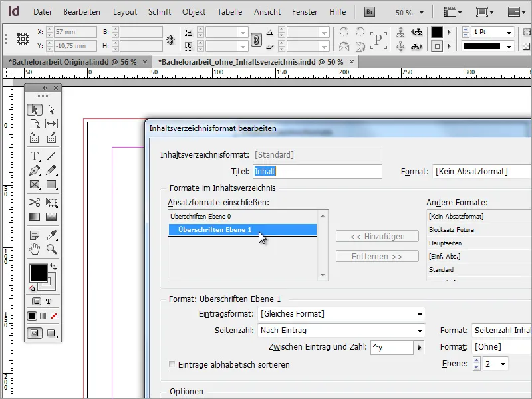The width and height of the screenshot is (532, 399).
Task: Select the Pen tool
Action: [x=35, y=170]
